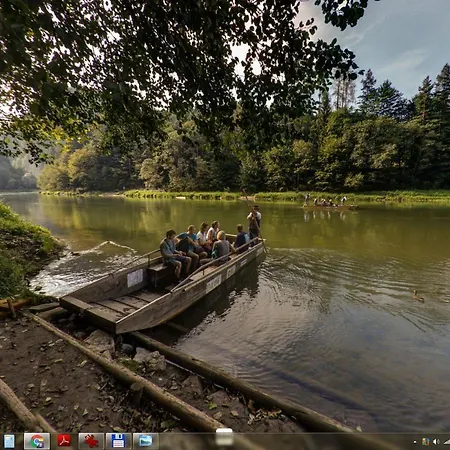Click the standing ferryman holding the pole
The image size is (450, 450).
(x=254, y=223)
